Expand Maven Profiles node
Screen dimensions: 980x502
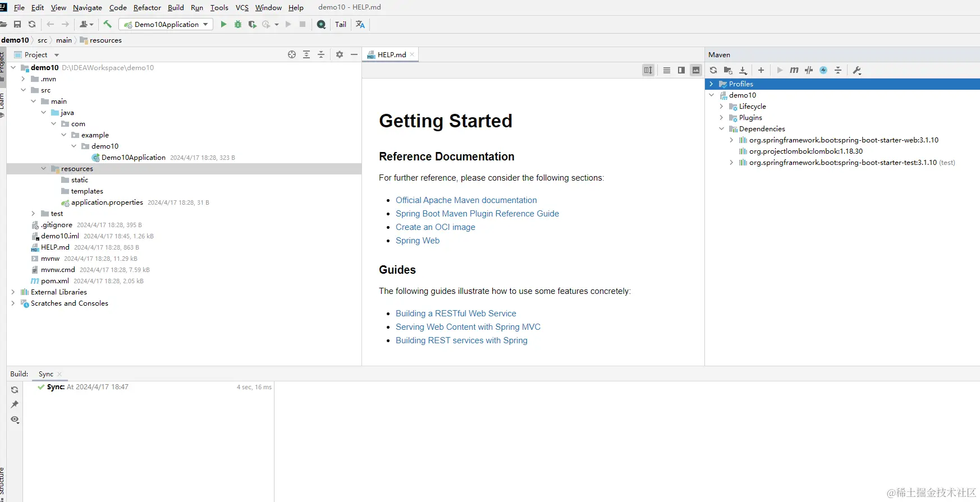712,84
